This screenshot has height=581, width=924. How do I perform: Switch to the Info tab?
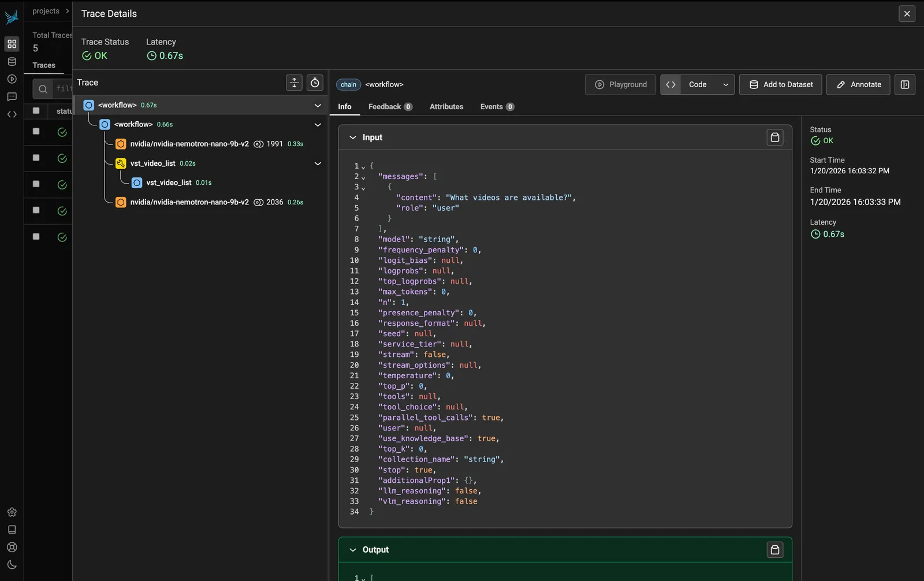pyautogui.click(x=345, y=107)
